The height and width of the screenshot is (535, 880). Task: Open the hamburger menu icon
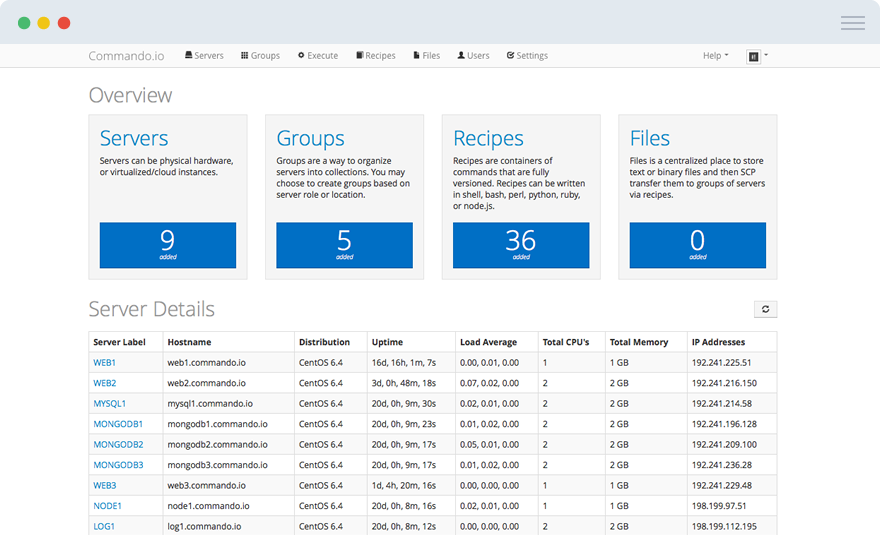(x=852, y=23)
